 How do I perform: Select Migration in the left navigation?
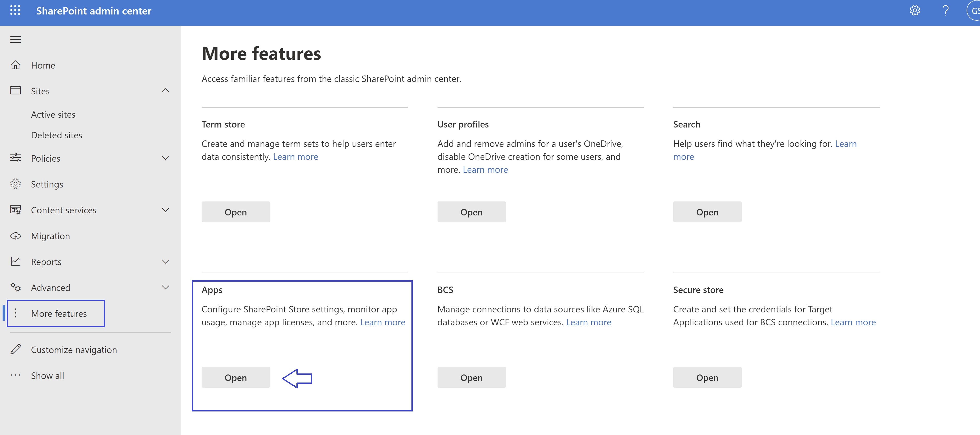pos(51,236)
